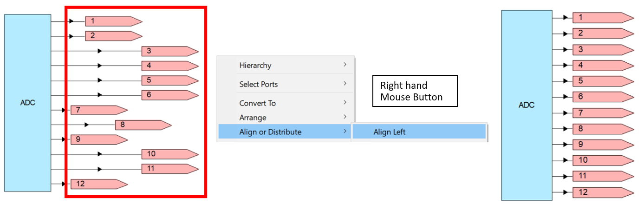The image size is (644, 205).
Task: Select aligned port tag 6 on right
Action: (x=603, y=97)
